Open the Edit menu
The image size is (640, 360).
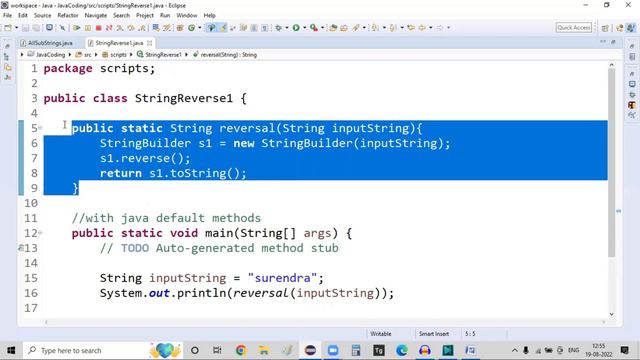pyautogui.click(x=23, y=15)
